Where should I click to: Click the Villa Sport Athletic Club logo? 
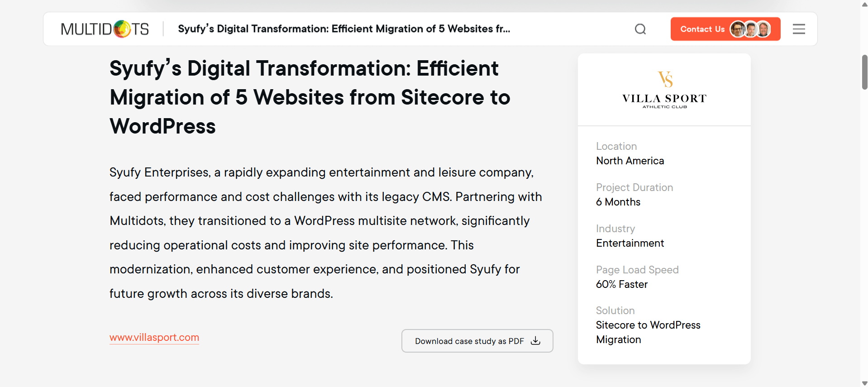(x=664, y=90)
